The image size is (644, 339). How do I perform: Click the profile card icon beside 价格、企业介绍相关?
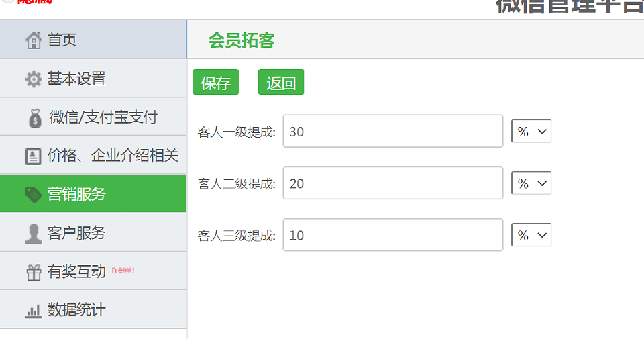[x=34, y=156]
